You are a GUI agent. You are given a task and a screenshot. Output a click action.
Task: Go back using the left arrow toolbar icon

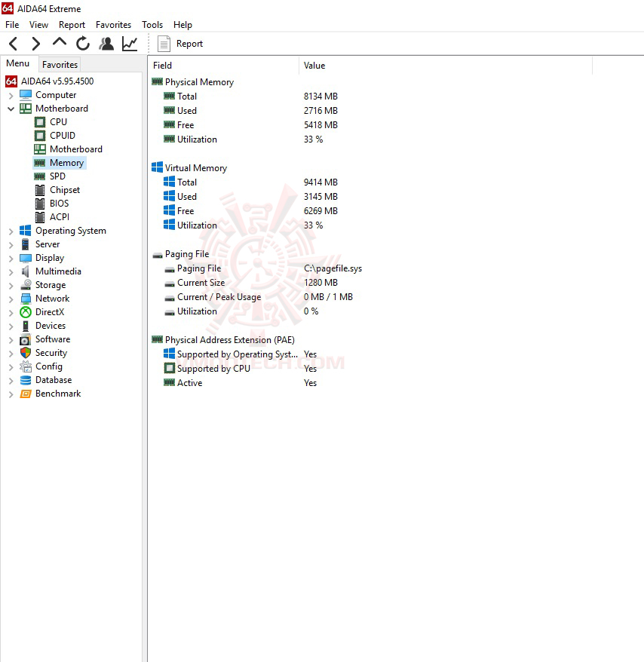point(14,44)
